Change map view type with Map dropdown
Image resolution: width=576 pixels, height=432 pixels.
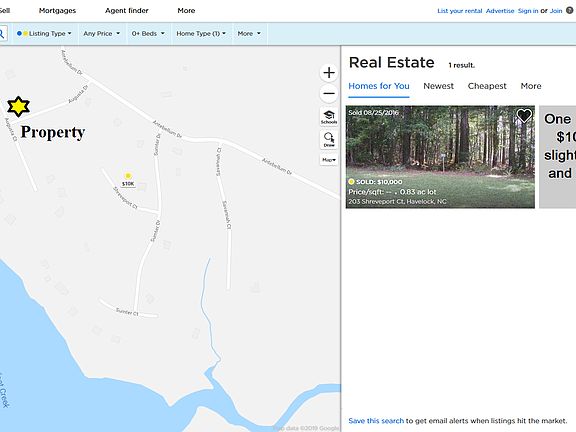(329, 160)
